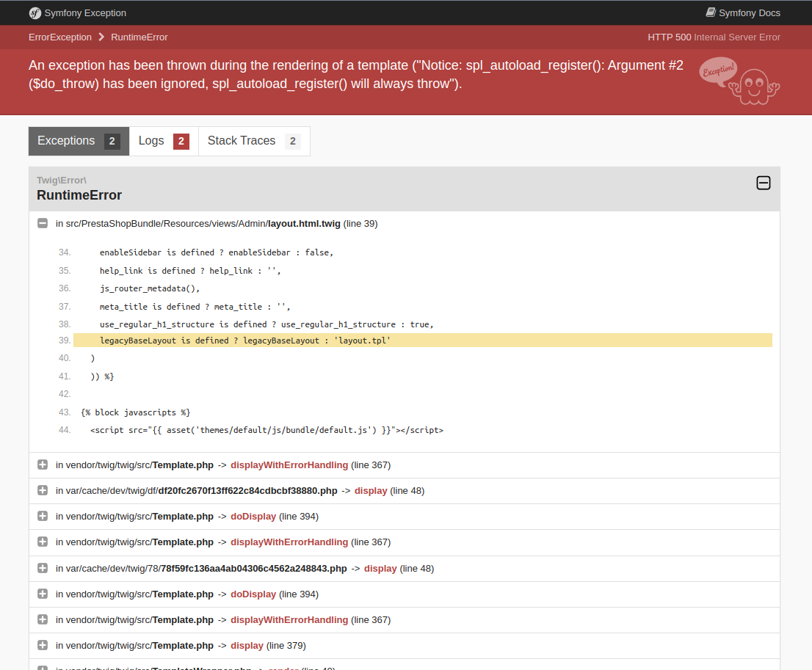
Task: Collapse the RuntimeError exception panel
Action: pyautogui.click(x=764, y=183)
